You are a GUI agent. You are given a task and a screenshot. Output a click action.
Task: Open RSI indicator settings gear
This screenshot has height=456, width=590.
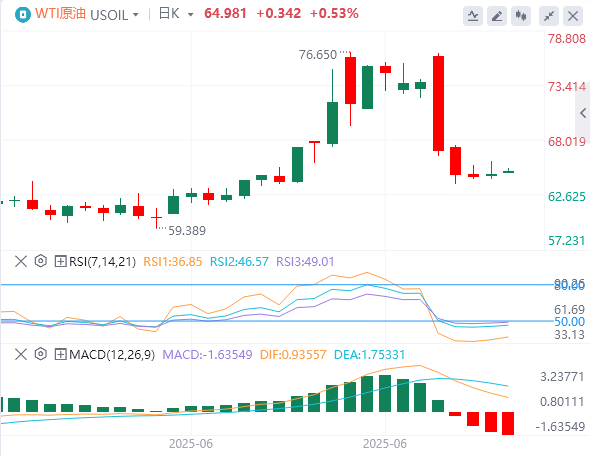(x=41, y=261)
